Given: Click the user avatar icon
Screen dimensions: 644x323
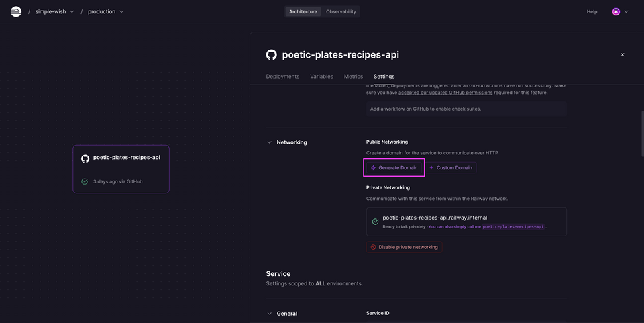Looking at the screenshot, I should coord(616,12).
